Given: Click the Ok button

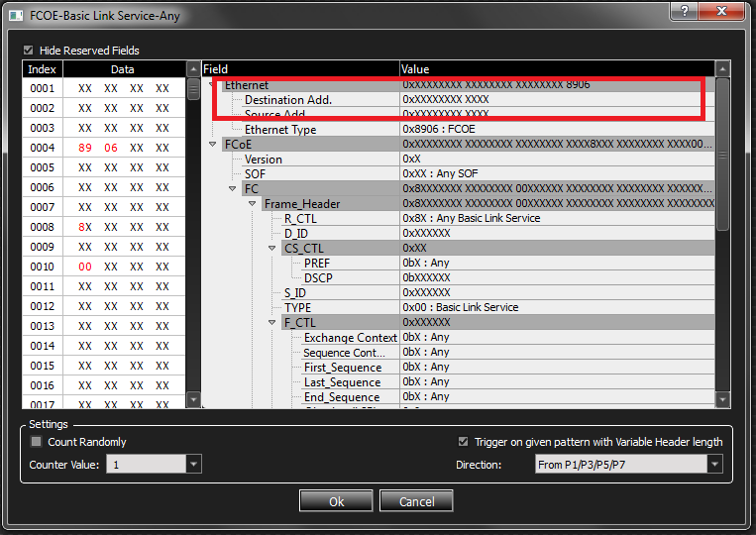Looking at the screenshot, I should coord(336,501).
